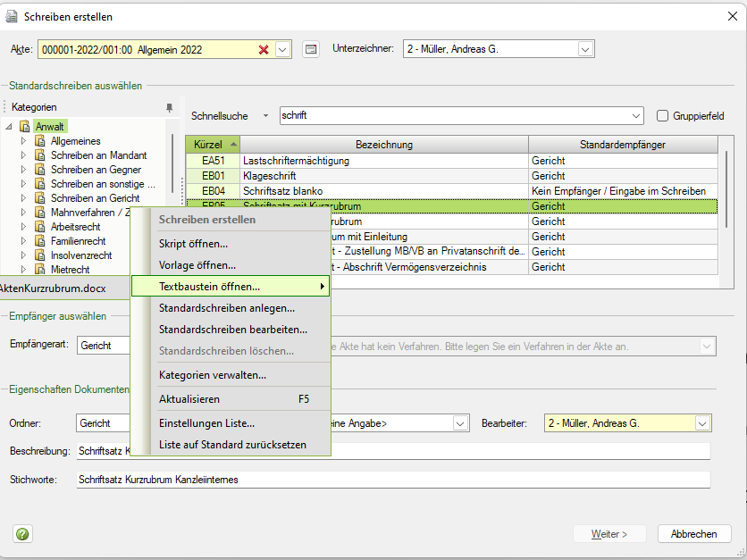Choose Liste auf Standard zurücksetzen
The image size is (747, 560).
coord(231,445)
